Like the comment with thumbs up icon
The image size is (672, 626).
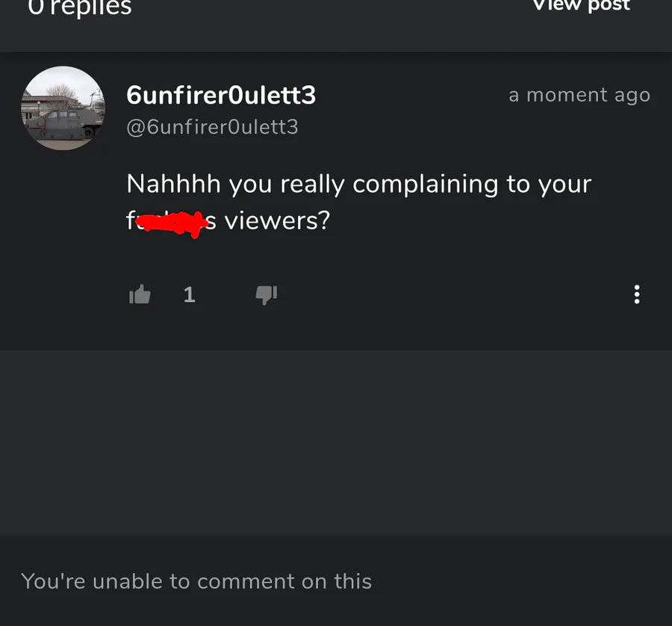140,294
